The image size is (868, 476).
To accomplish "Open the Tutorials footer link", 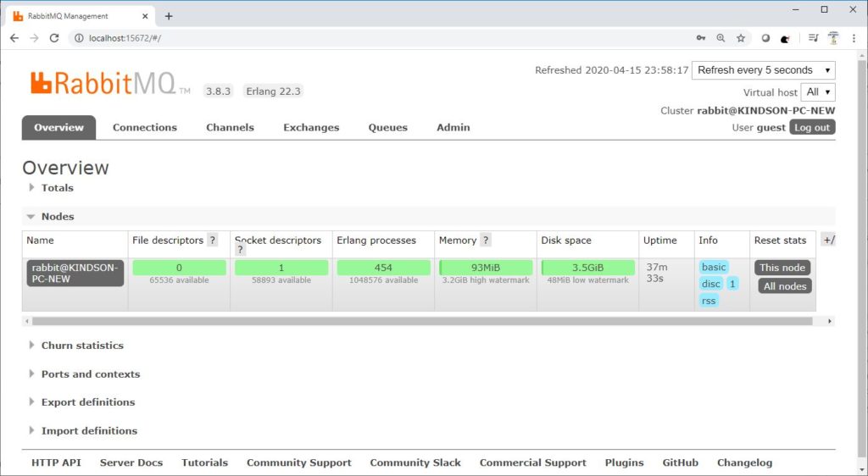I will click(x=205, y=462).
